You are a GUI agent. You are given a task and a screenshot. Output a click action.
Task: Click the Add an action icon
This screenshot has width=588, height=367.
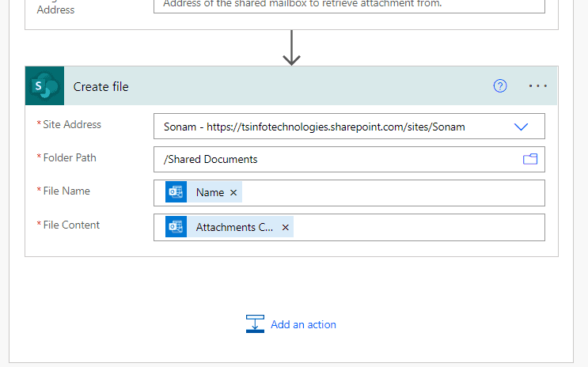pyautogui.click(x=255, y=323)
